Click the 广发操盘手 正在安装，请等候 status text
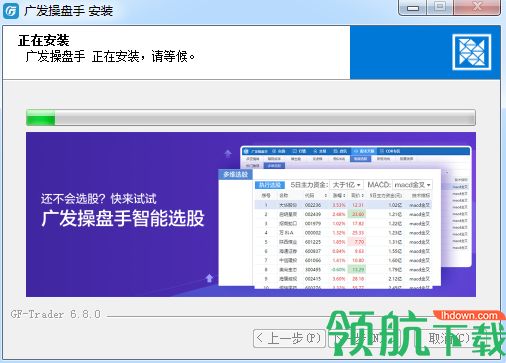The height and width of the screenshot is (363, 506). (110, 56)
